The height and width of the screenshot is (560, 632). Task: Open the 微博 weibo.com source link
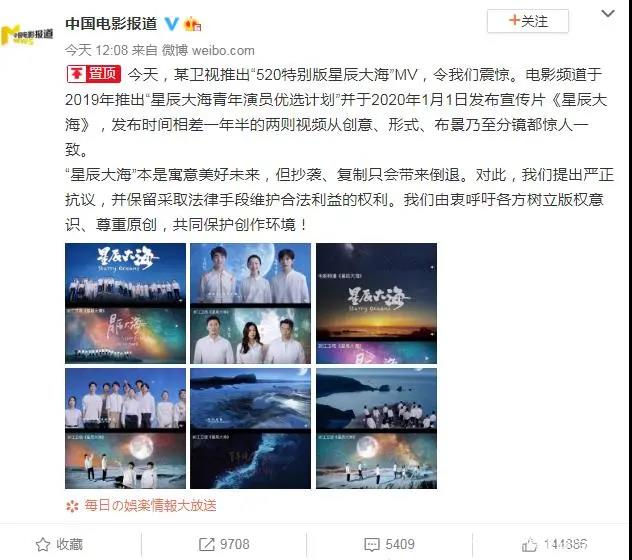coord(208,50)
